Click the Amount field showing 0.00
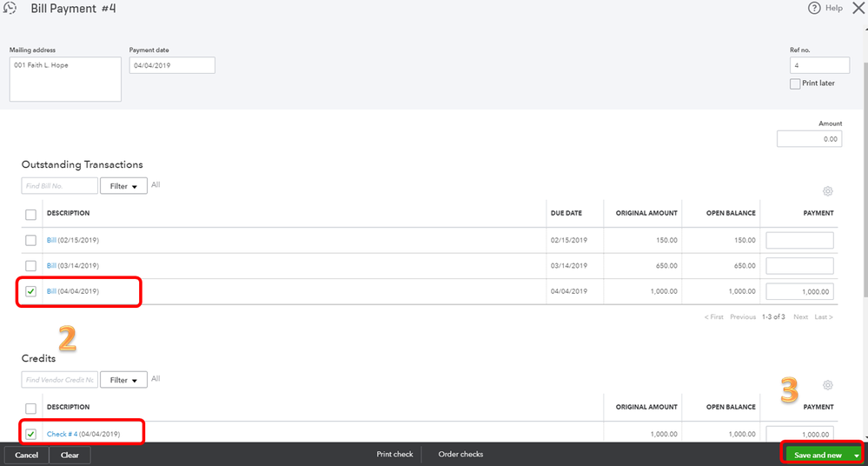This screenshot has height=466, width=868. (x=809, y=139)
